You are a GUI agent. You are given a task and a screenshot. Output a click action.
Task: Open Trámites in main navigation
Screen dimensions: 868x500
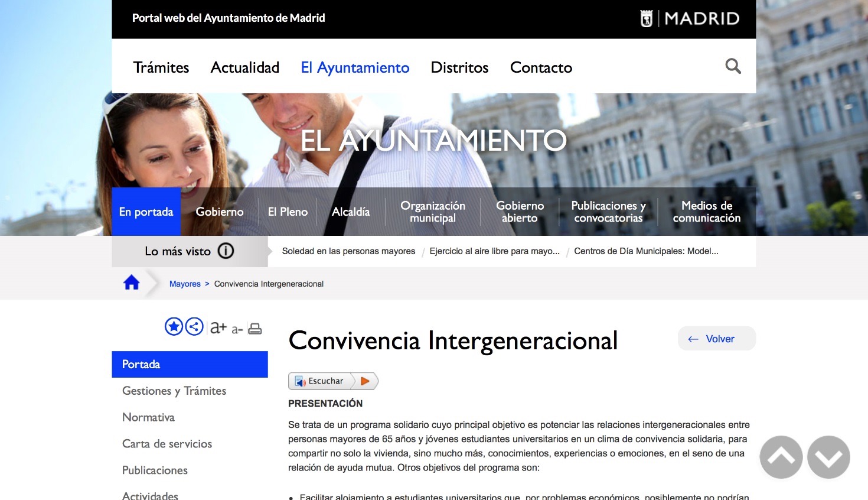click(161, 67)
